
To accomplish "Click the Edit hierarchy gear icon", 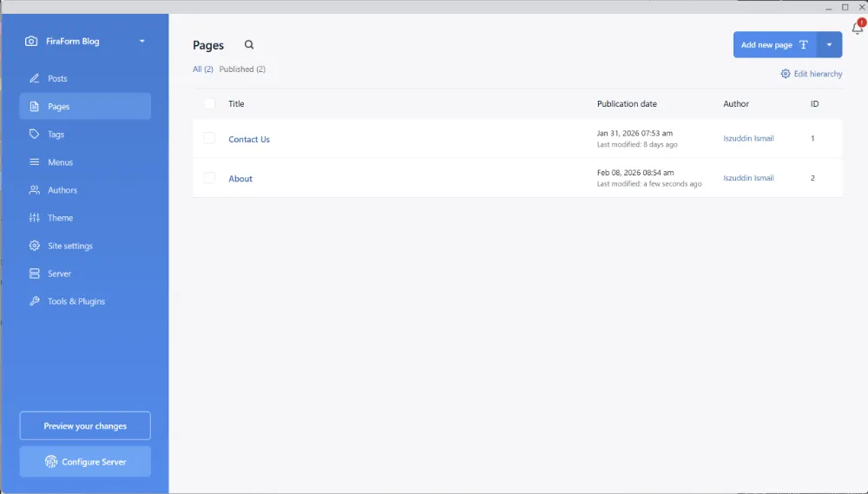I will click(x=786, y=74).
